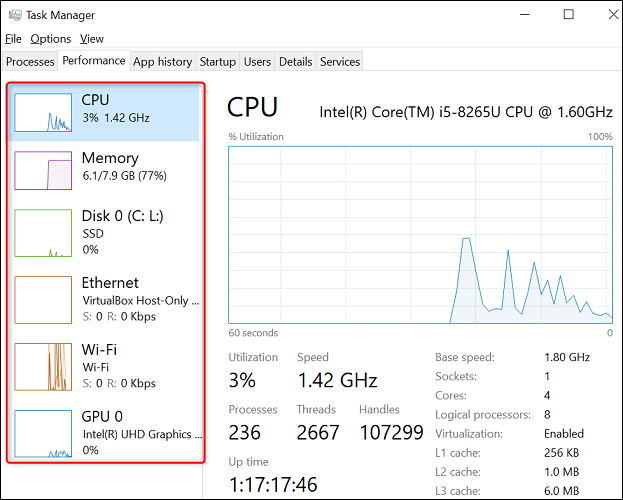Image resolution: width=623 pixels, height=500 pixels.
Task: Open the View menu
Action: [92, 39]
